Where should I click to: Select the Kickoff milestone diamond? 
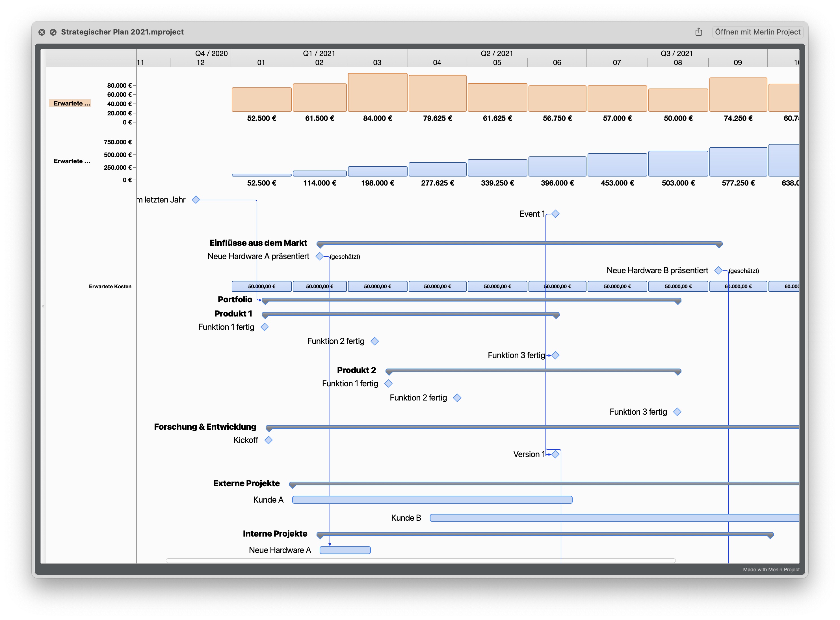click(x=269, y=440)
